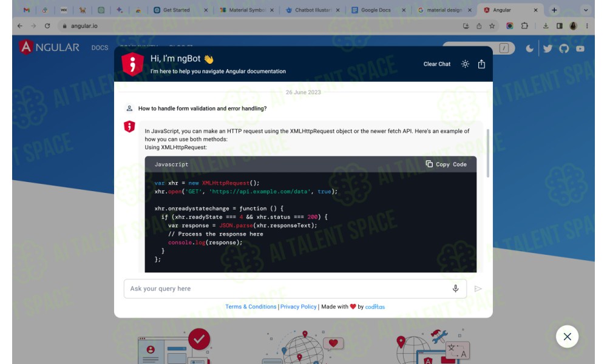Open the colorful circle browser extension

coord(510,26)
